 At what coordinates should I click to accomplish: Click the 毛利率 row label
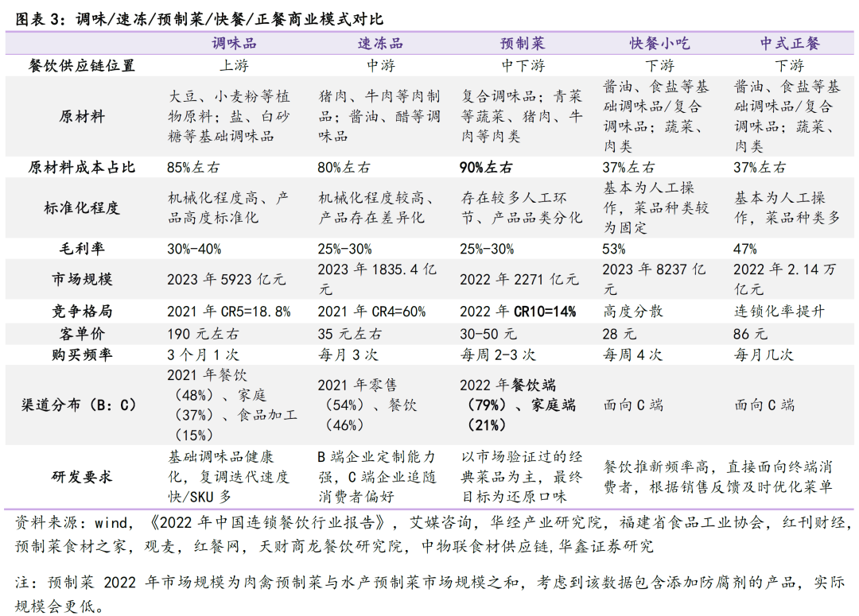(x=82, y=250)
